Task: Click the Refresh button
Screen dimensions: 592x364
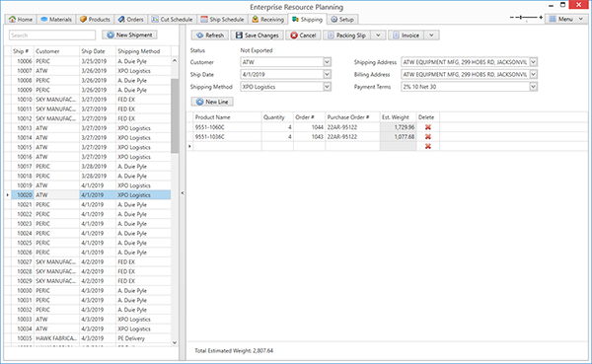Action: [x=210, y=36]
